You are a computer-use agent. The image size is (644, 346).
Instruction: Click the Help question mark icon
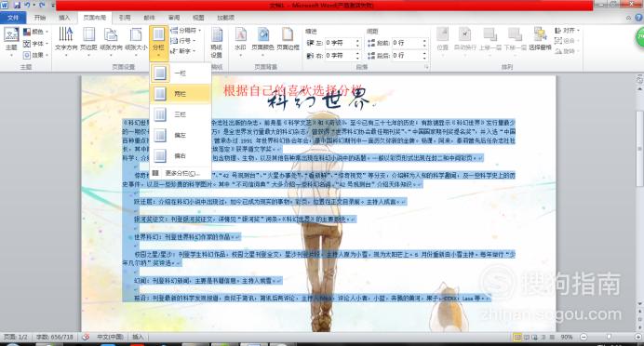(639, 18)
